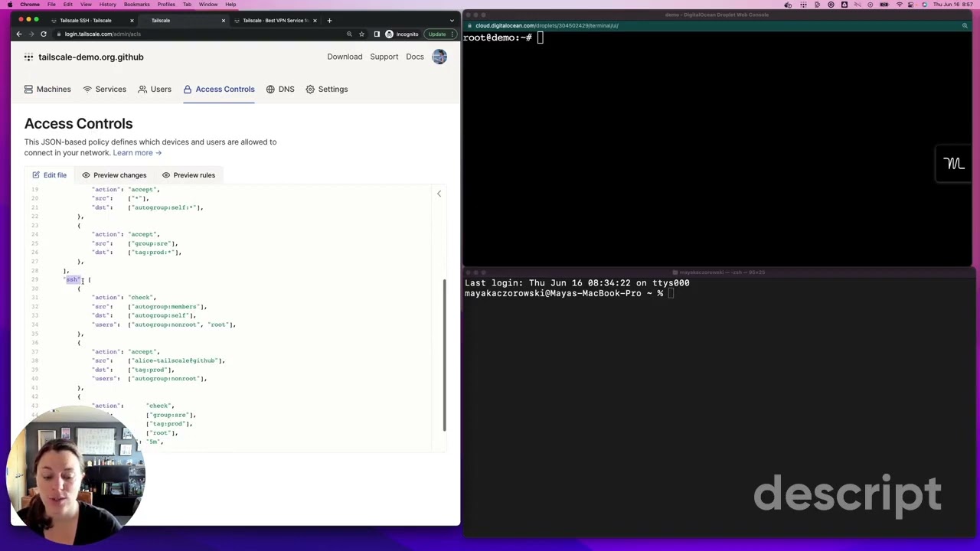This screenshot has width=980, height=551.
Task: Click the ACL editor vertical scrollbar
Action: click(444, 356)
